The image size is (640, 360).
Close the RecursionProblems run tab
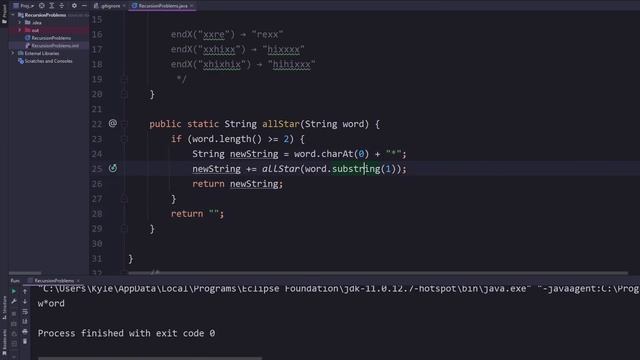[78, 281]
